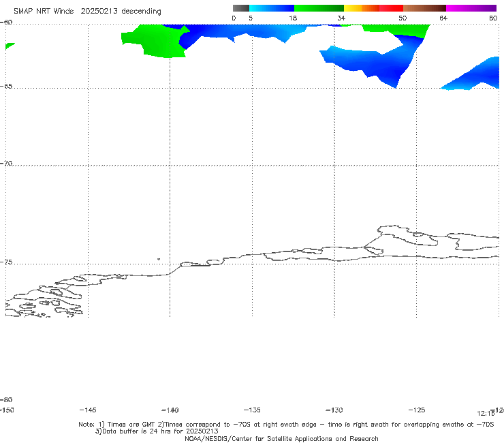Image resolution: width=504 pixels, height=443 pixels.
Task: Click the longitude label "-125"
Action: (x=417, y=410)
